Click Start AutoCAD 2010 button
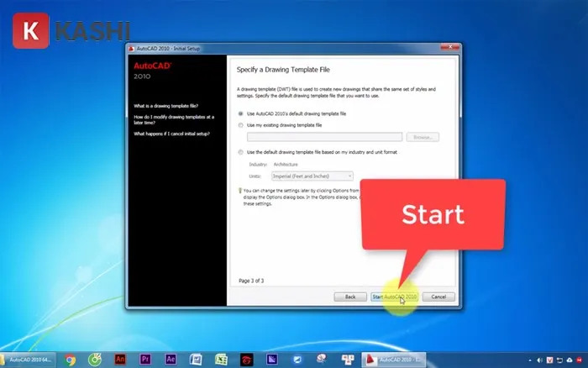This screenshot has width=588, height=368. coord(394,297)
